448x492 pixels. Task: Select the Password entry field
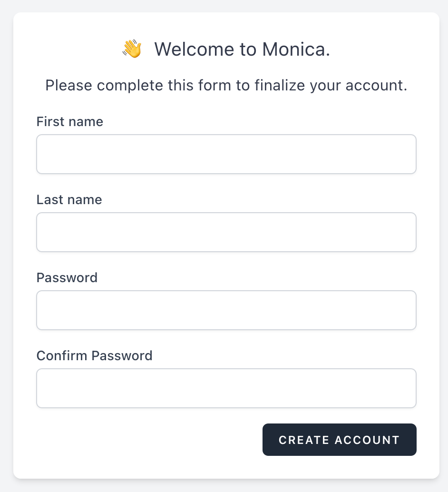coord(226,310)
